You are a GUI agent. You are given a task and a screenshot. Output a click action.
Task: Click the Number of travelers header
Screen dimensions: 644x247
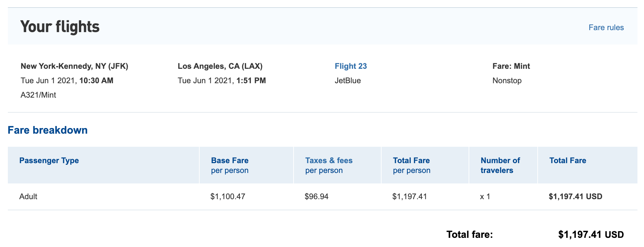(x=500, y=165)
